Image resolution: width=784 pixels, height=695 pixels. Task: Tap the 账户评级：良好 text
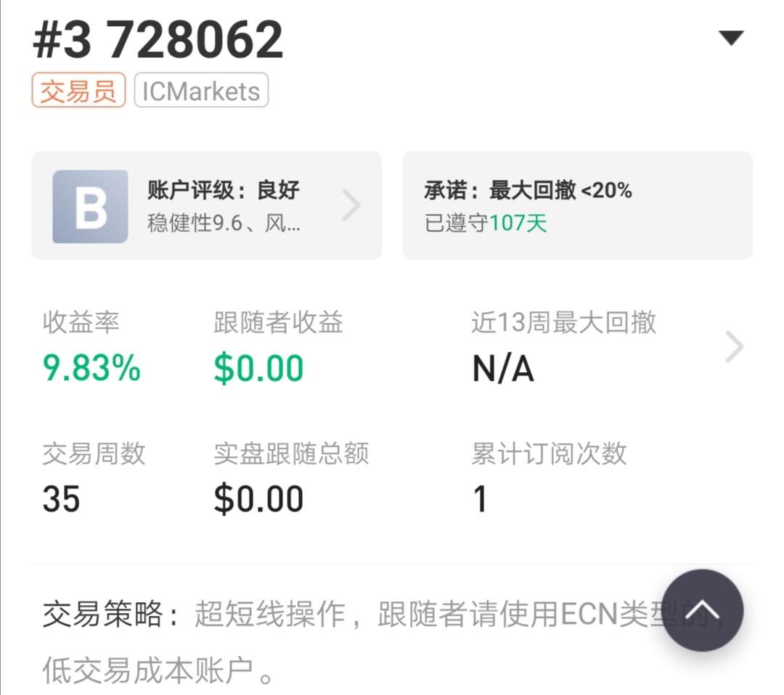click(x=224, y=190)
